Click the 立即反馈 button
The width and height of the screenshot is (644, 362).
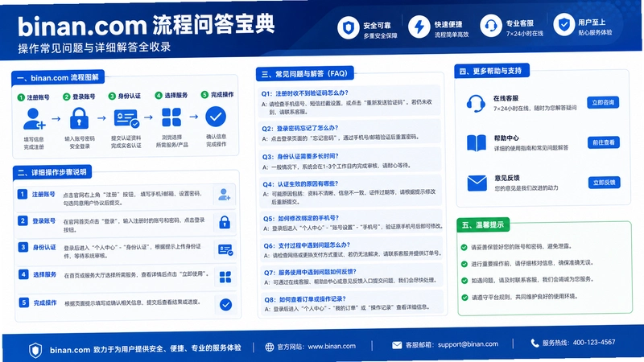pyautogui.click(x=605, y=183)
